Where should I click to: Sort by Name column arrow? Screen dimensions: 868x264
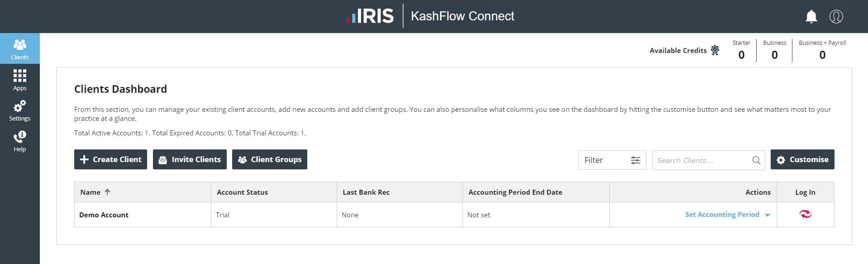107,192
